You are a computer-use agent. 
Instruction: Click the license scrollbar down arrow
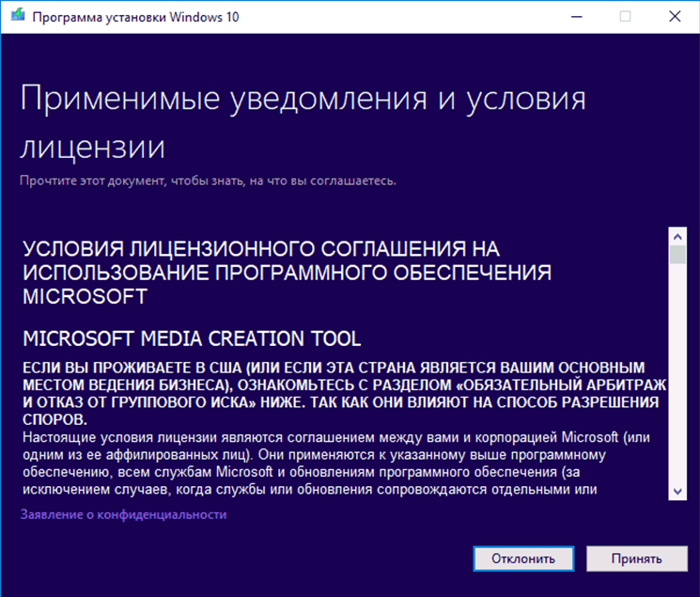pos(677,492)
